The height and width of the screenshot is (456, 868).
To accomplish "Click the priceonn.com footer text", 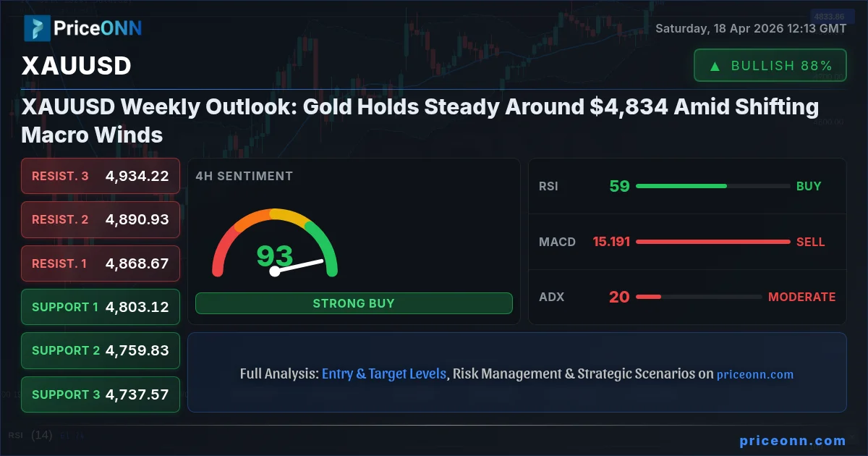I will coord(793,441).
